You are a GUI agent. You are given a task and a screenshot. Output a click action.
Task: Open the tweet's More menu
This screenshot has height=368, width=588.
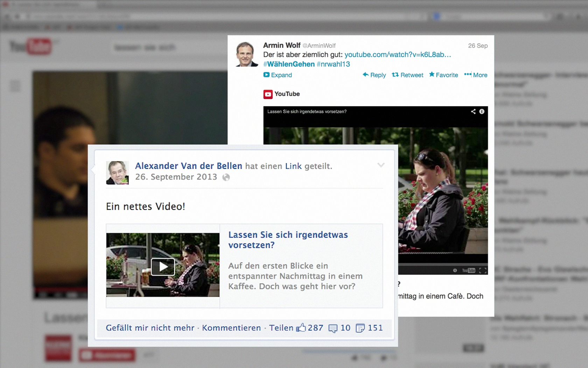click(x=476, y=75)
